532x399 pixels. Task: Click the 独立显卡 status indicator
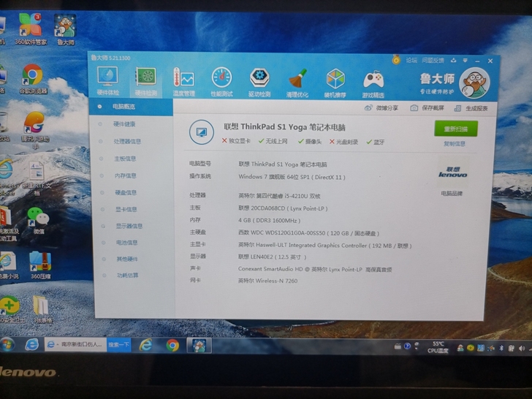236,141
